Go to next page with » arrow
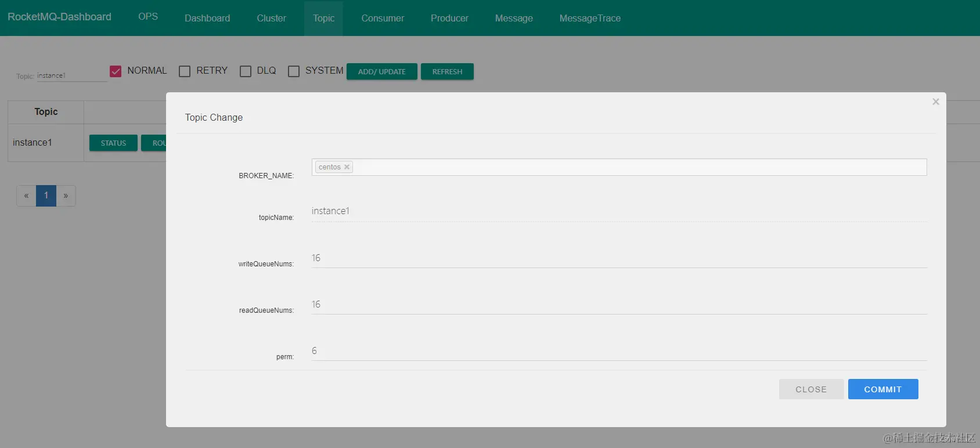980x448 pixels. point(66,196)
